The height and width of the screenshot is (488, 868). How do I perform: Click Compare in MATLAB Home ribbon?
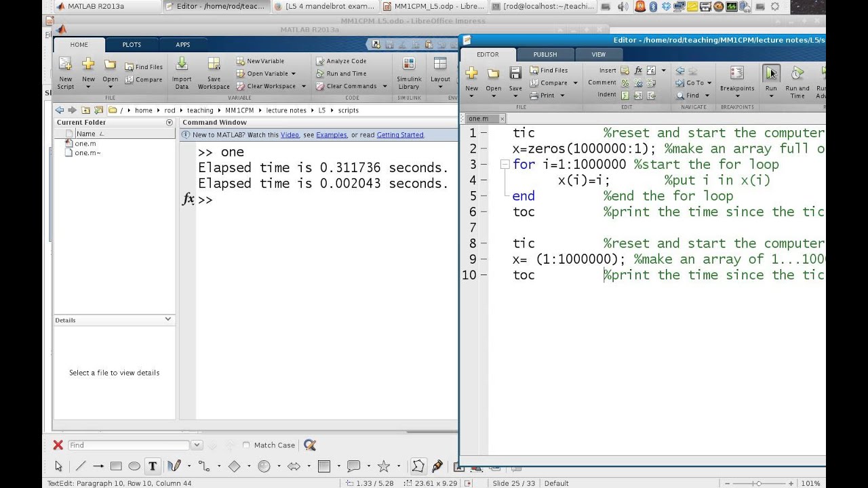coord(144,79)
